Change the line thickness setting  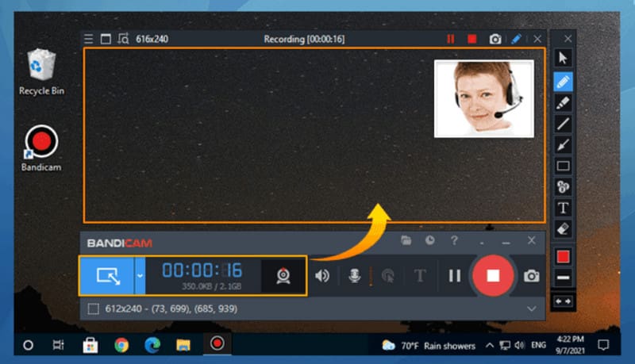tap(563, 278)
